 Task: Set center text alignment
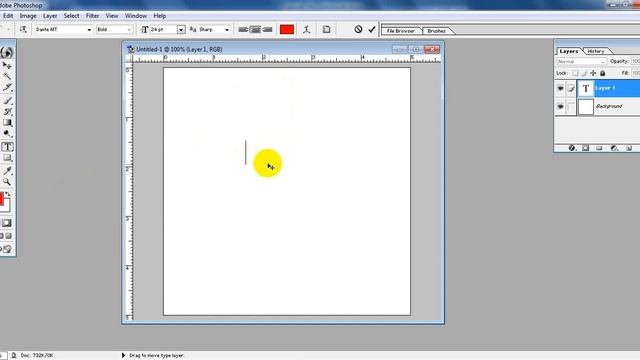[x=255, y=29]
